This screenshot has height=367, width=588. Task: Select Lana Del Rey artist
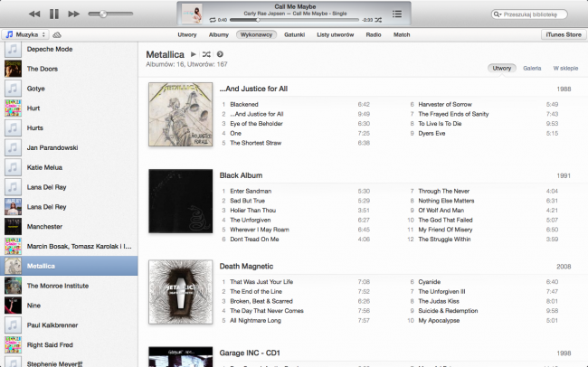point(69,207)
